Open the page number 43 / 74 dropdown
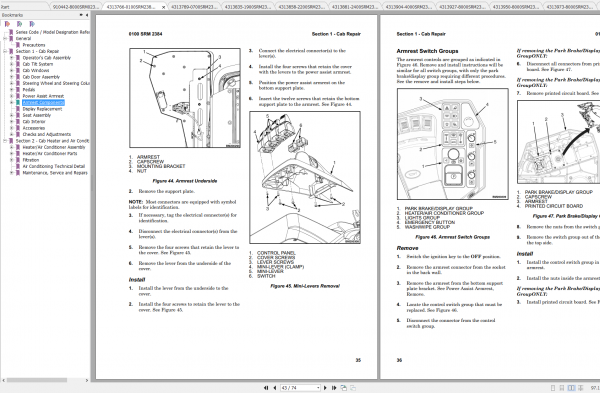 coord(318,388)
